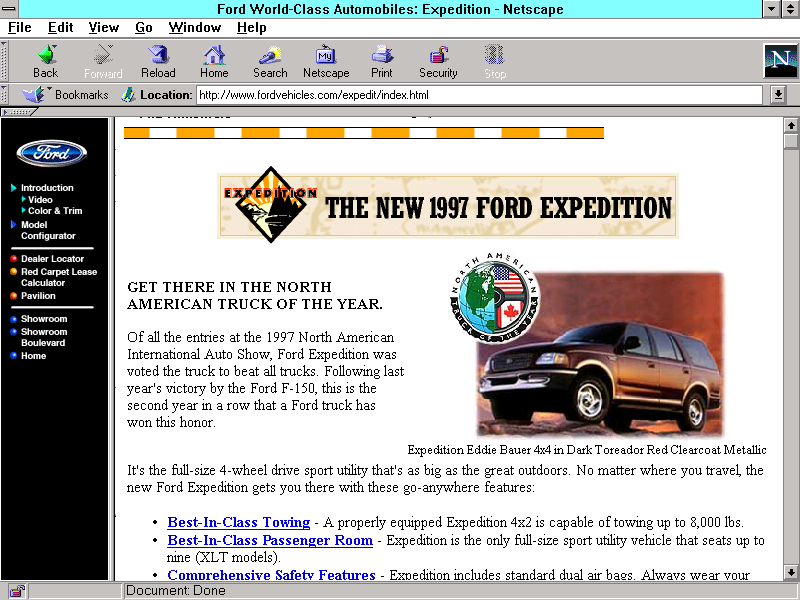The width and height of the screenshot is (800, 600).
Task: Open the Go menu
Action: pos(144,28)
